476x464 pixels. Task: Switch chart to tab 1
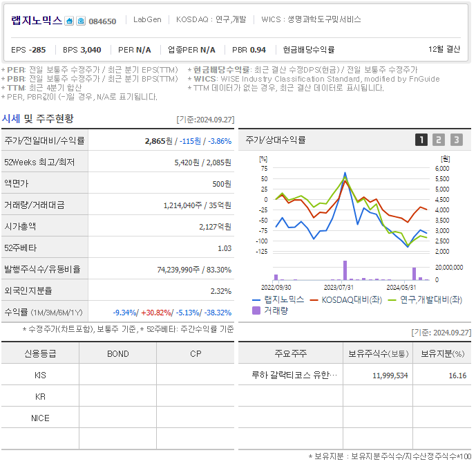[x=421, y=140]
